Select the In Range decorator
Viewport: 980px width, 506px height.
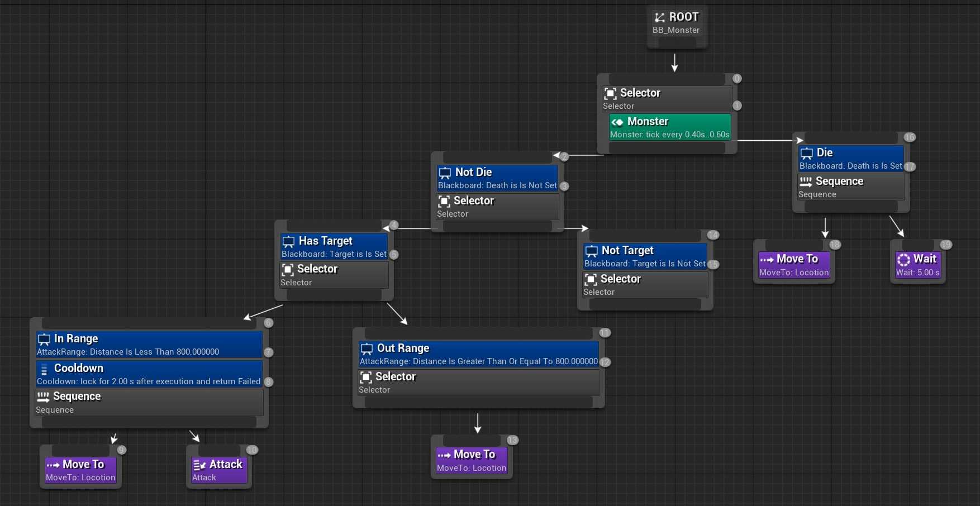(x=149, y=345)
